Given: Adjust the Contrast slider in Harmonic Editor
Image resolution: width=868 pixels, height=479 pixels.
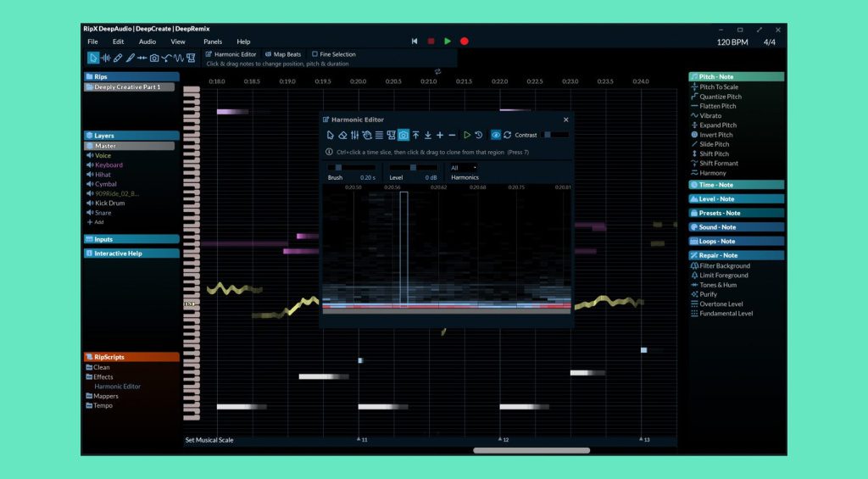Looking at the screenshot, I should coord(556,135).
